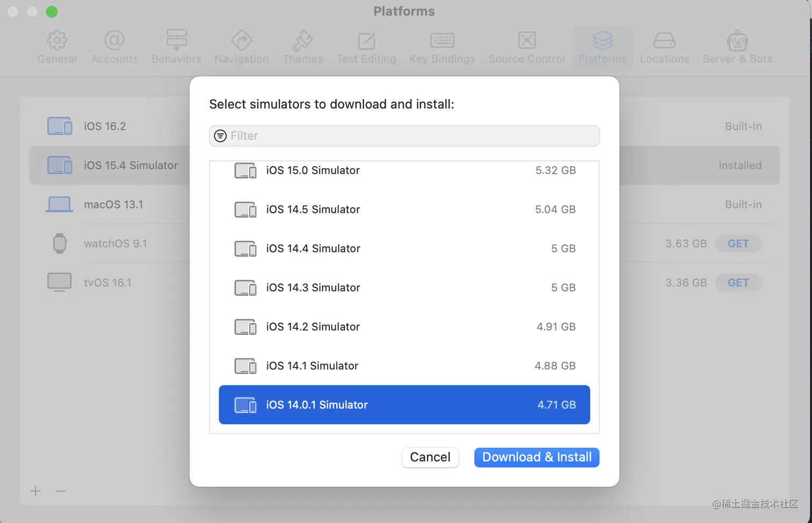Click GET button for watchOS 9.1
Image resolution: width=812 pixels, height=523 pixels.
tap(738, 243)
